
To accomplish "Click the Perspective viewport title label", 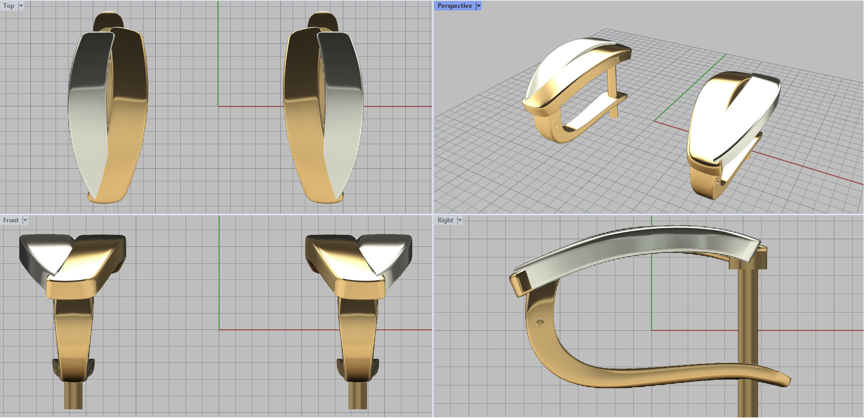I will coord(455,6).
